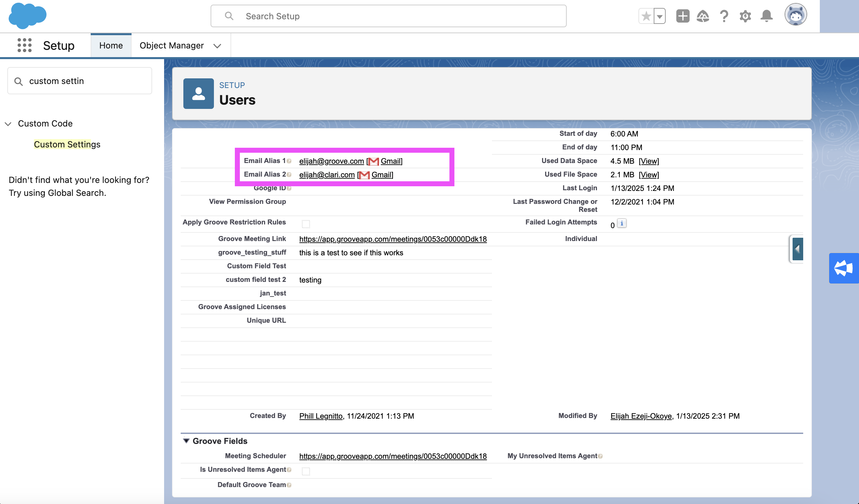Click the Gmail link after elijah@groove.com

point(391,161)
